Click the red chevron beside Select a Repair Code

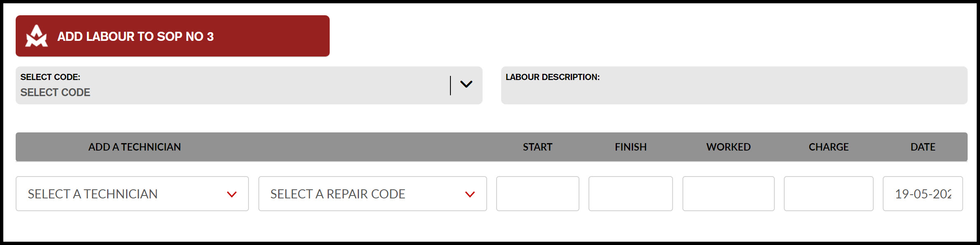coord(470,194)
